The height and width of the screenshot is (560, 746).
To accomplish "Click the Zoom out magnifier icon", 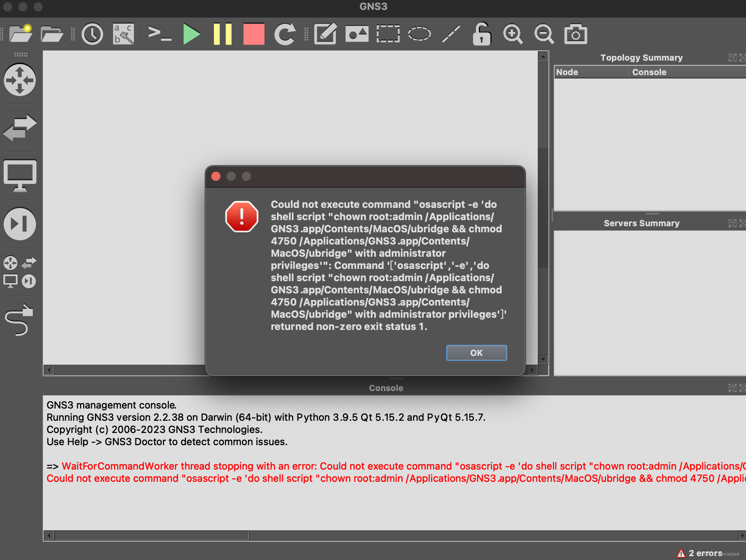I will point(544,34).
